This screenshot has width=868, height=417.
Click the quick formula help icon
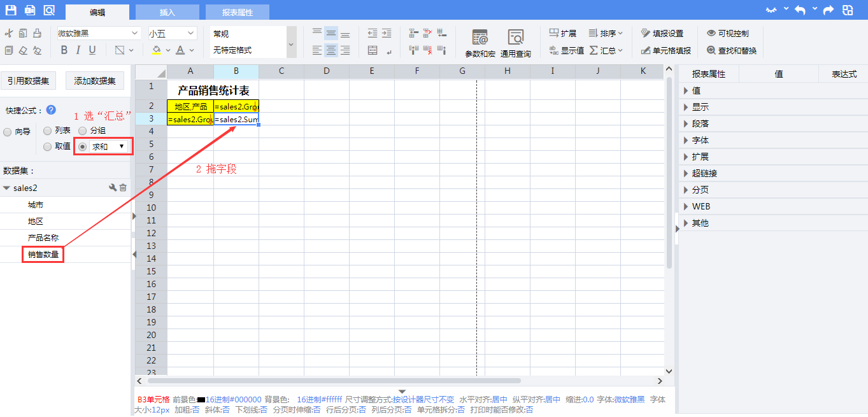pos(51,110)
